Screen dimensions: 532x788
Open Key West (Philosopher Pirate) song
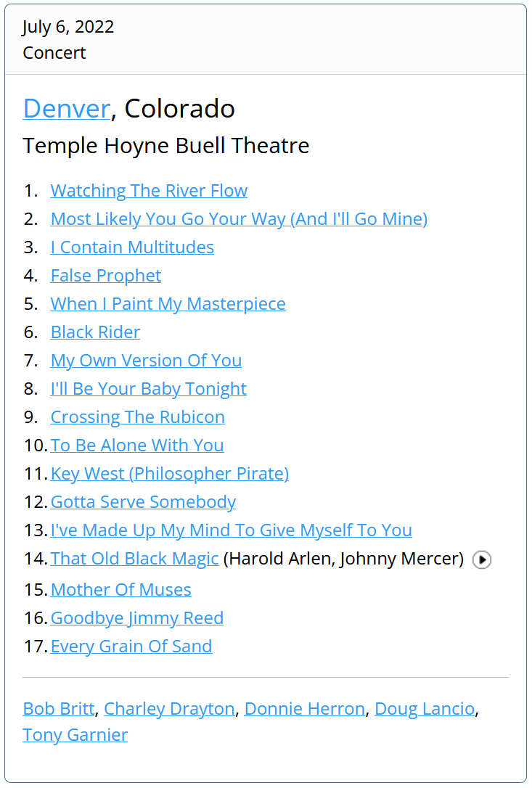[x=170, y=474]
